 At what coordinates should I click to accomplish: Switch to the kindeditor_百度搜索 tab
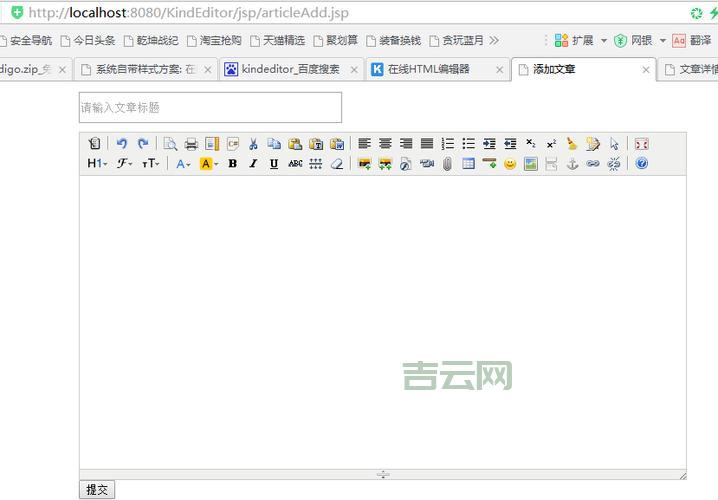coord(289,70)
